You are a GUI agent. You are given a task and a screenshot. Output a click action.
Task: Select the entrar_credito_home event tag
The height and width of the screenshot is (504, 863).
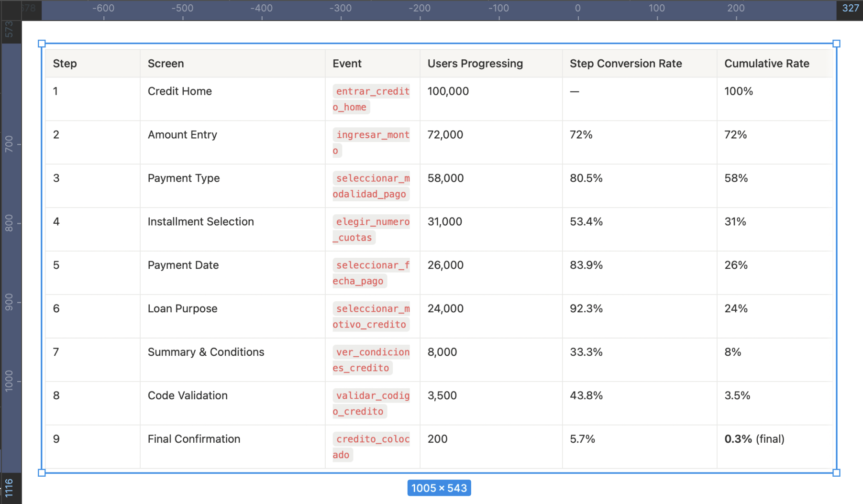(x=372, y=99)
